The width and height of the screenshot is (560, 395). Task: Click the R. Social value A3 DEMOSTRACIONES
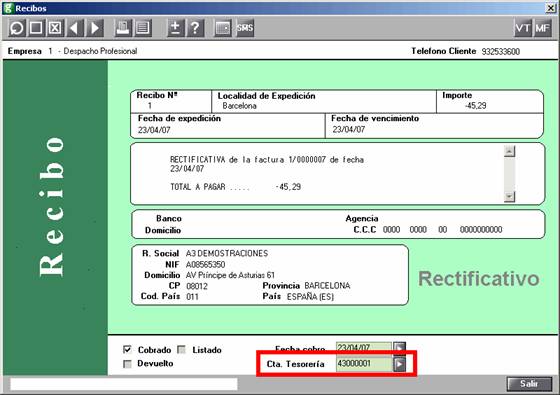point(227,254)
